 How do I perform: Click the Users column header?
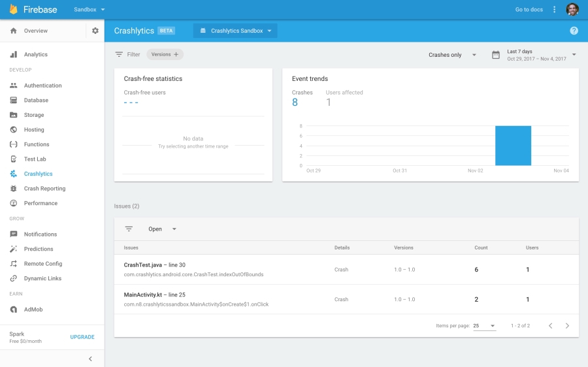(532, 247)
